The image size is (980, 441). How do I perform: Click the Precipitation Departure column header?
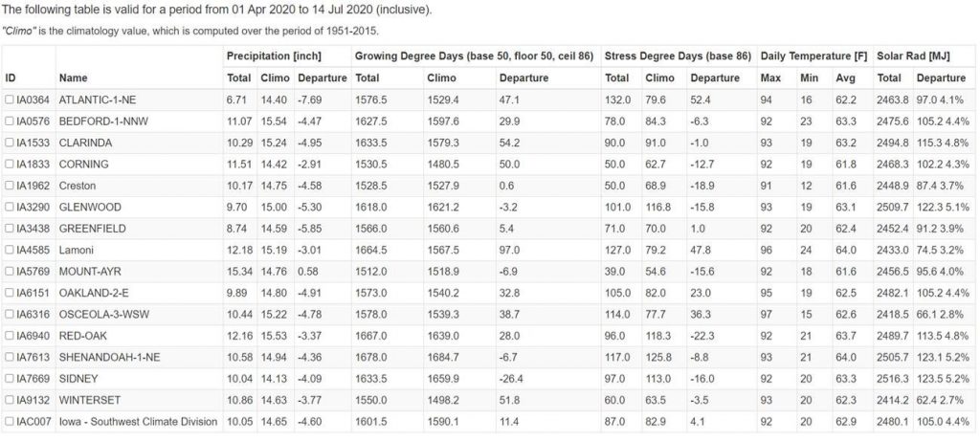click(322, 77)
